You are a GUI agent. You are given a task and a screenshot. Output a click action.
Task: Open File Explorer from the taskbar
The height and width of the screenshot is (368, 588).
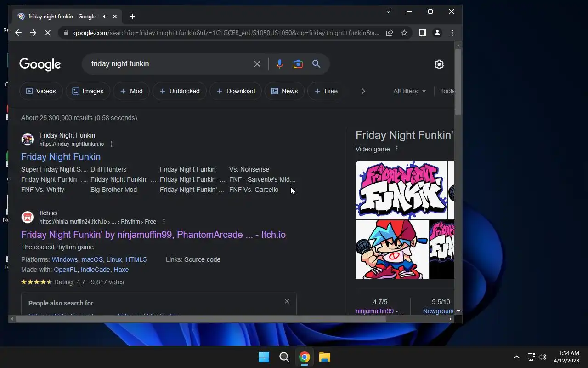(x=325, y=357)
